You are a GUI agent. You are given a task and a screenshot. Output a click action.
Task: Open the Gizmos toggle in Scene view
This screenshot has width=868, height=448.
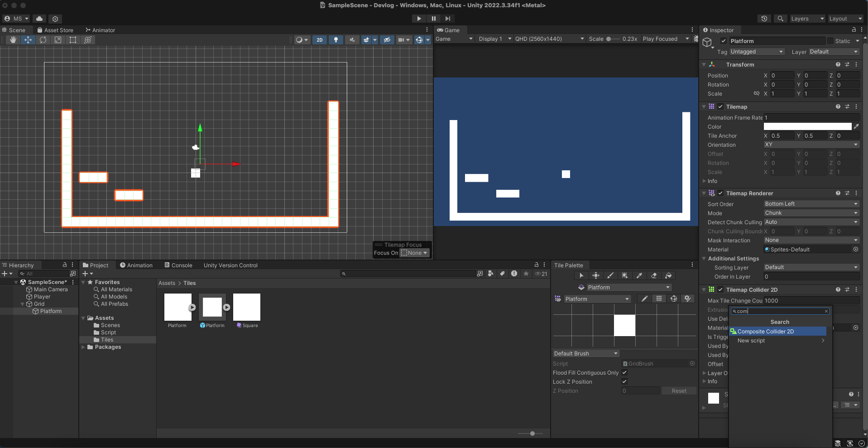pos(419,40)
